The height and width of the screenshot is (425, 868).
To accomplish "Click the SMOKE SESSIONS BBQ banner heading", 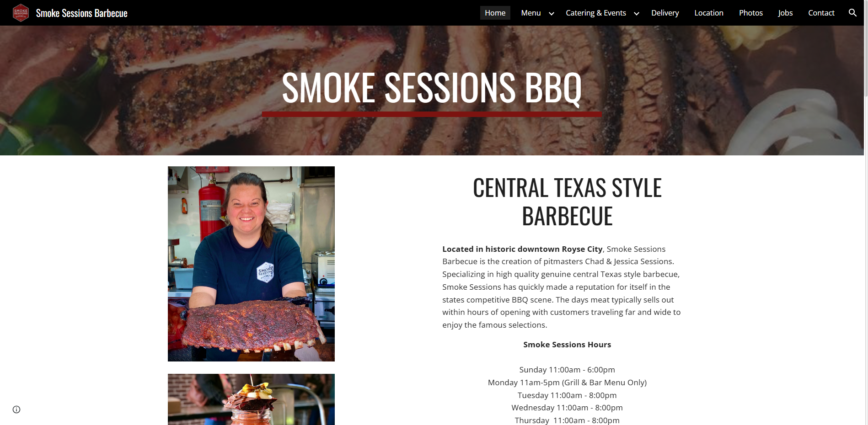I will [432, 88].
